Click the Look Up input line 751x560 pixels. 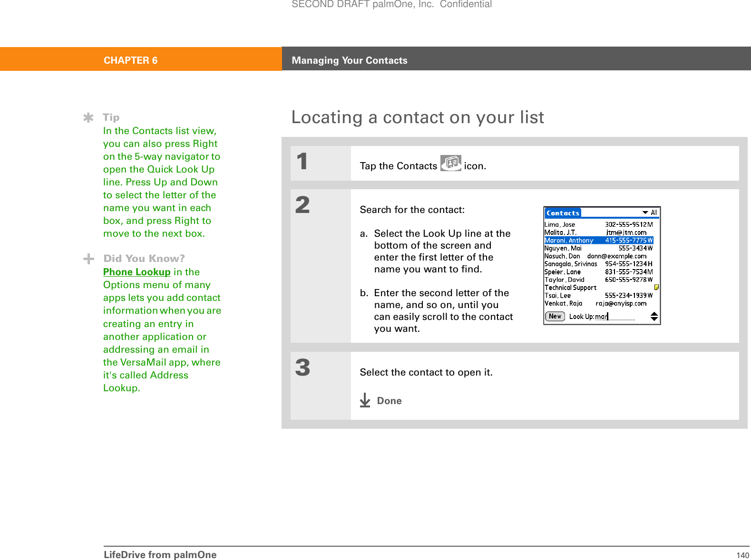614,317
